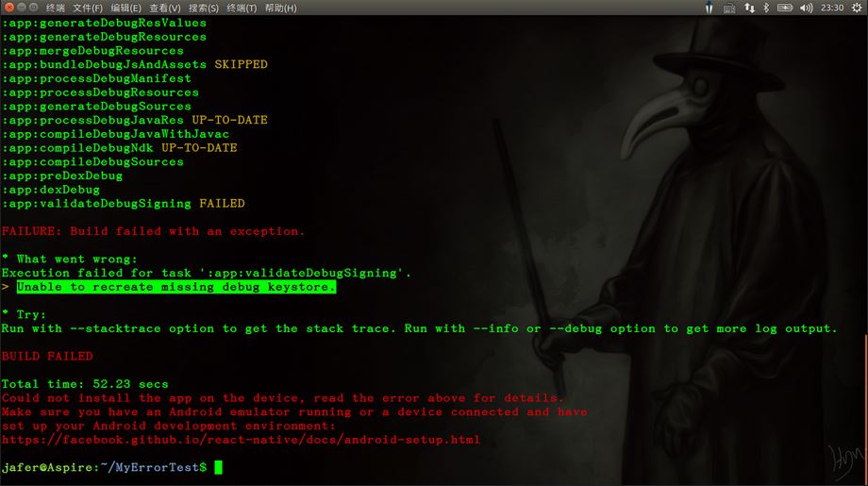Click the 'jafer@Aspire:~/MyErrorTest$' prompt
The width and height of the screenshot is (868, 486).
click(x=104, y=468)
